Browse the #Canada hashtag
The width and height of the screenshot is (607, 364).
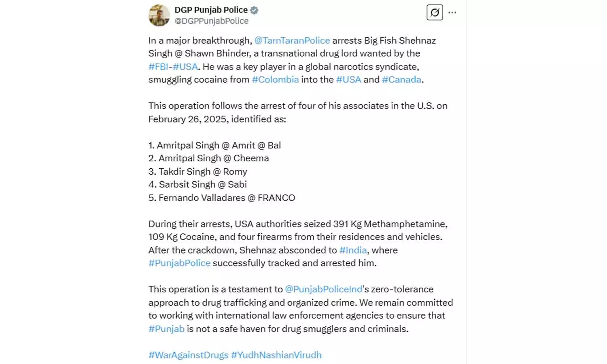click(x=401, y=80)
